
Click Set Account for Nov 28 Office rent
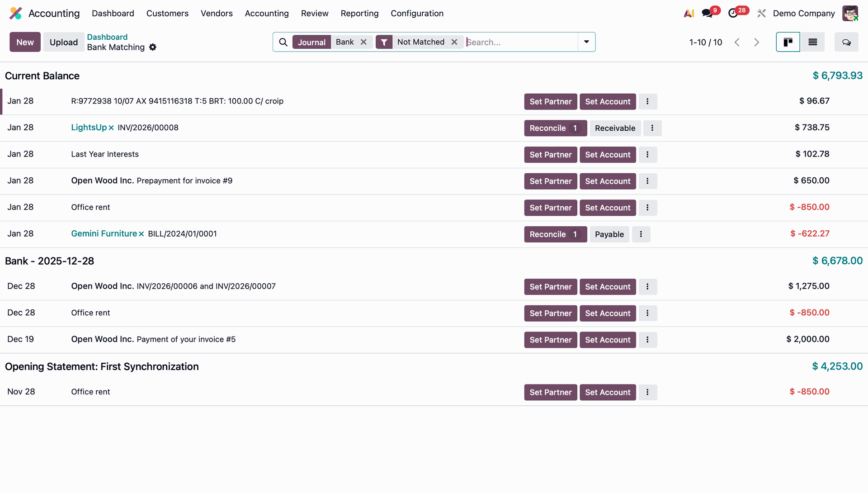(608, 393)
